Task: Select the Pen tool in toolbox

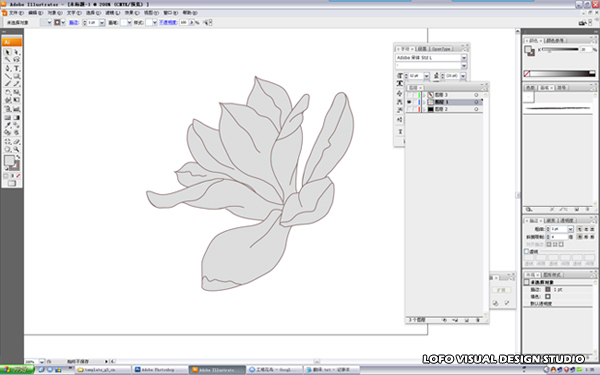Action: (x=7, y=68)
